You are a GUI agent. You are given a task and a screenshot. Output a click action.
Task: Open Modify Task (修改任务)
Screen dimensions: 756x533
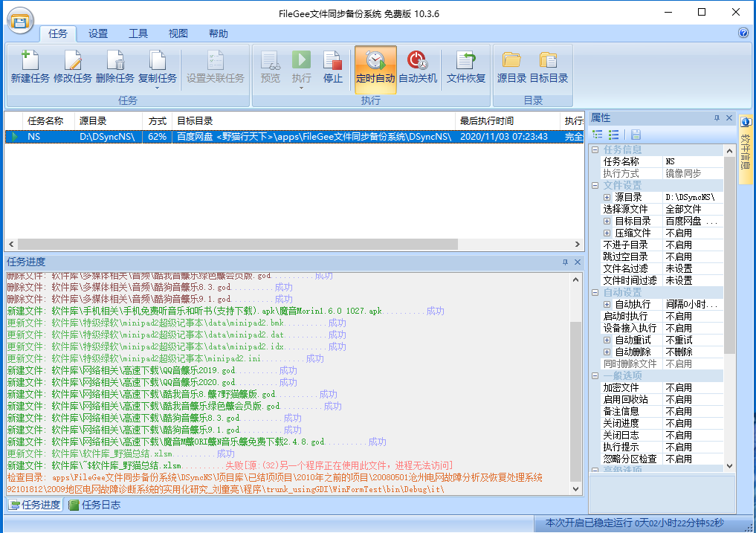(72, 68)
